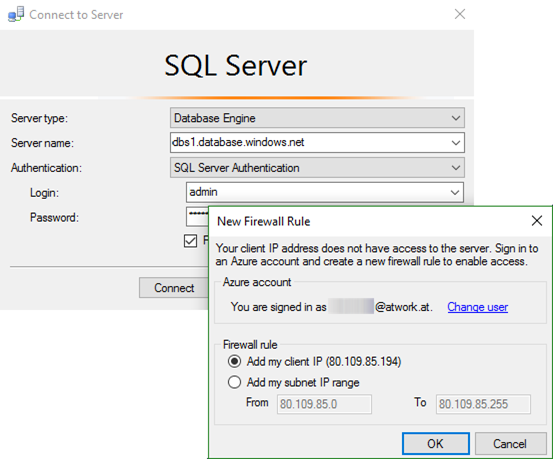
Task: Toggle the checkbox below the Password field
Action: coord(190,241)
